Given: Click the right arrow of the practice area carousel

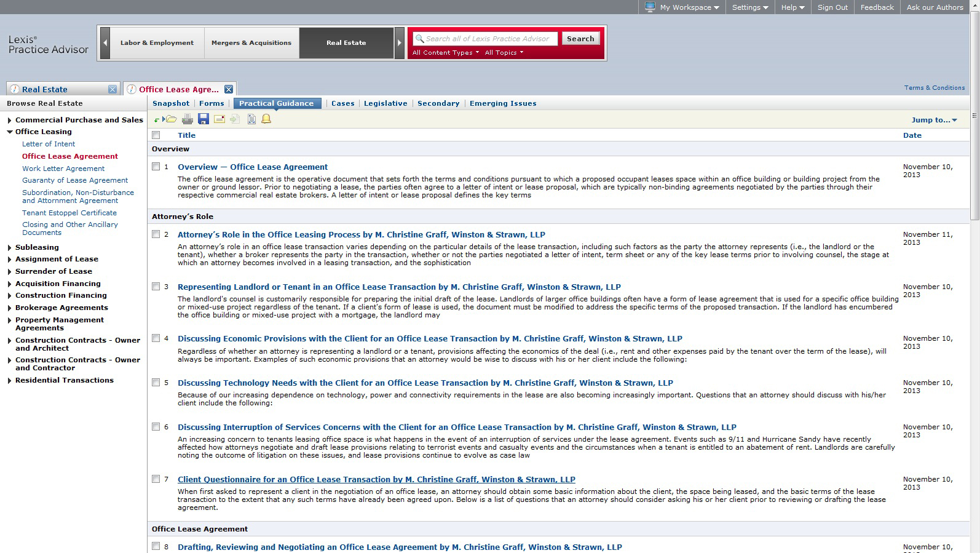Looking at the screenshot, I should click(400, 43).
